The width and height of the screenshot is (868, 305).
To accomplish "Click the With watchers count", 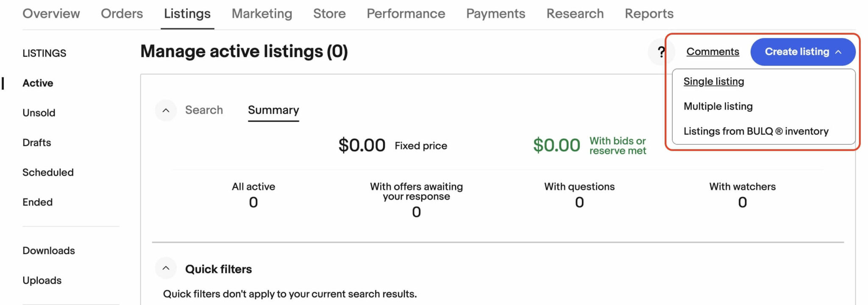I will pyautogui.click(x=742, y=202).
